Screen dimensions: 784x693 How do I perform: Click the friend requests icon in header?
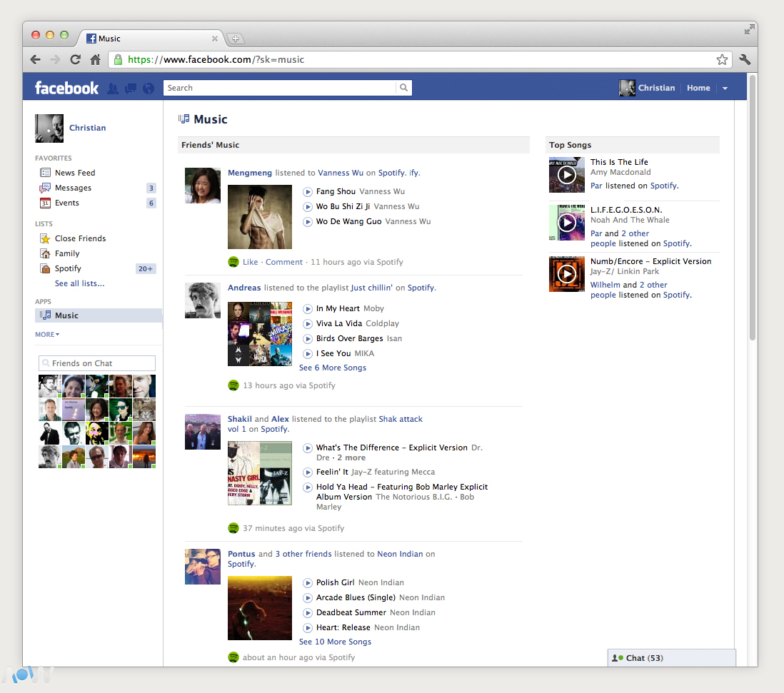coord(113,88)
